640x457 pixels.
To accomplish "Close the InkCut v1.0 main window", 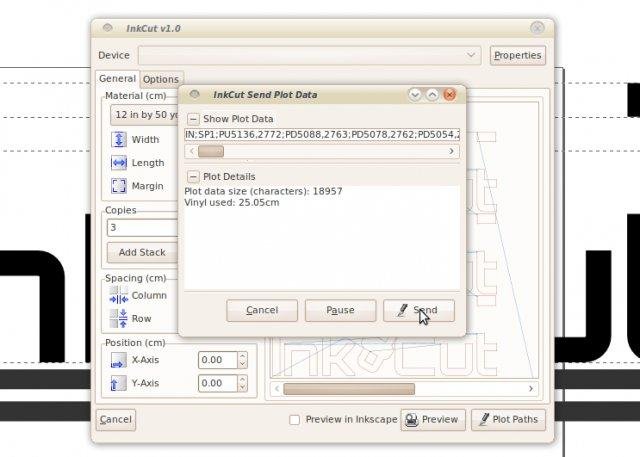I will pyautogui.click(x=537, y=28).
